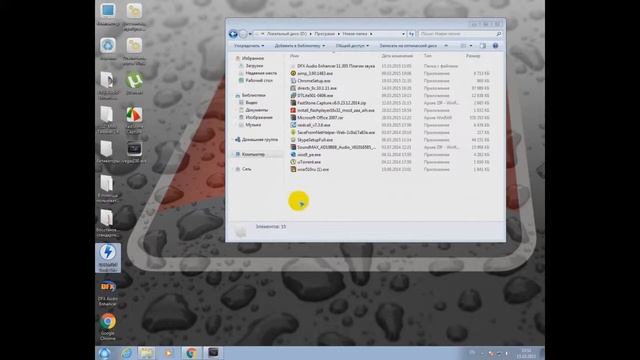The height and width of the screenshot is (360, 640).
Task: Sort by the Тип column header
Action: pos(427,56)
